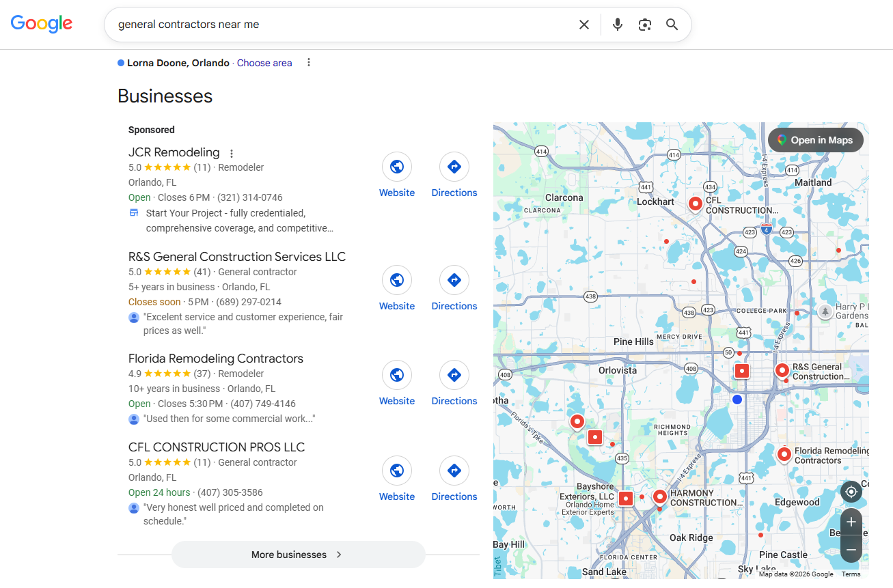Open search by image camera icon
Screen dimensions: 893x588
pos(645,25)
